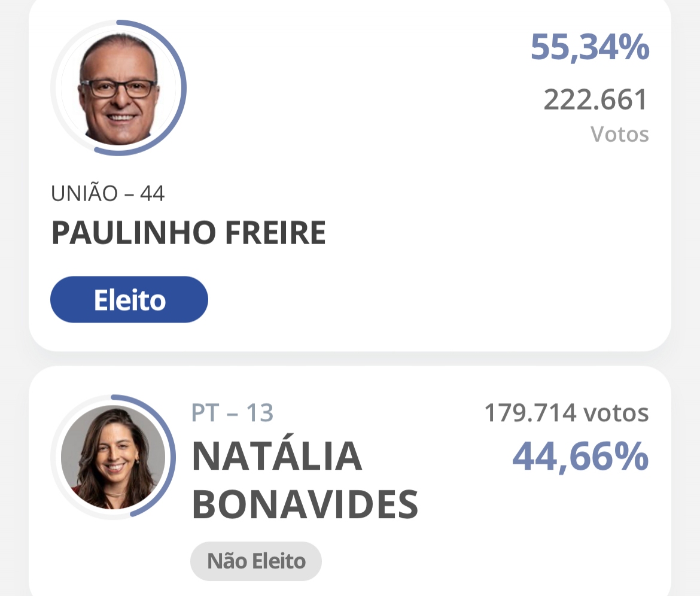
Task: Click the blue Eleito badge
Action: click(x=129, y=300)
